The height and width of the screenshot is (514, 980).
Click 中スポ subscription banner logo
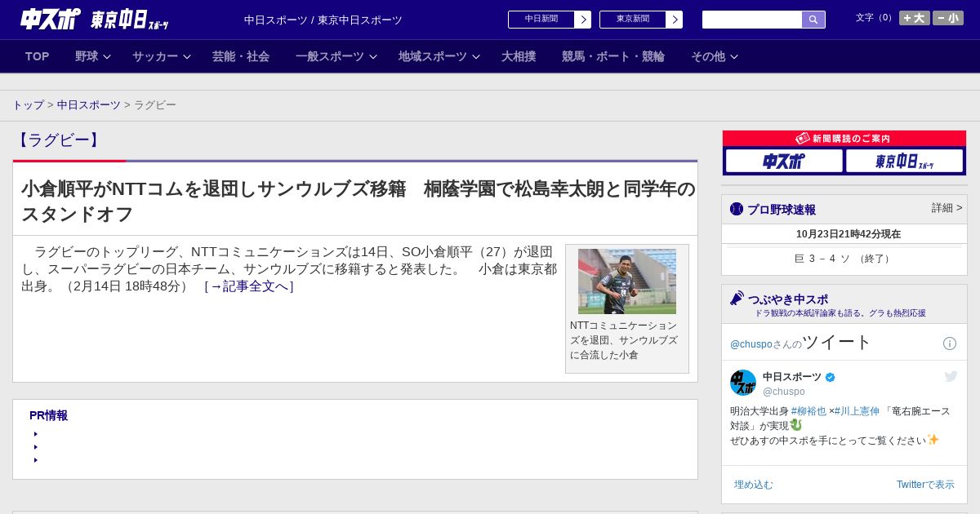tap(784, 161)
